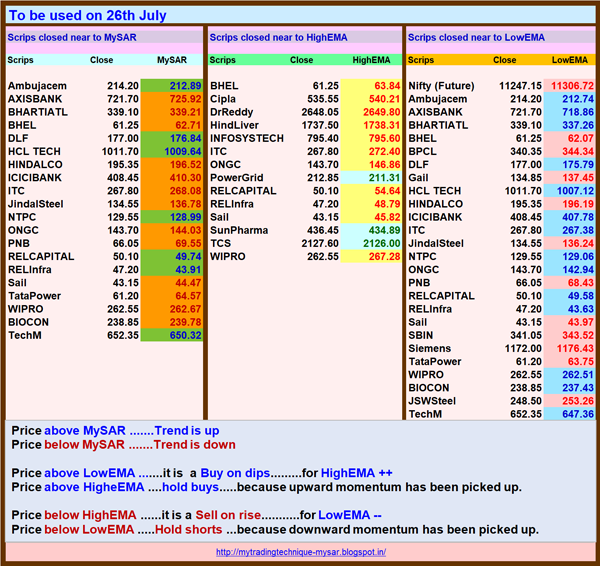Select the Gail scrip name
The height and width of the screenshot is (566, 600).
418,178
